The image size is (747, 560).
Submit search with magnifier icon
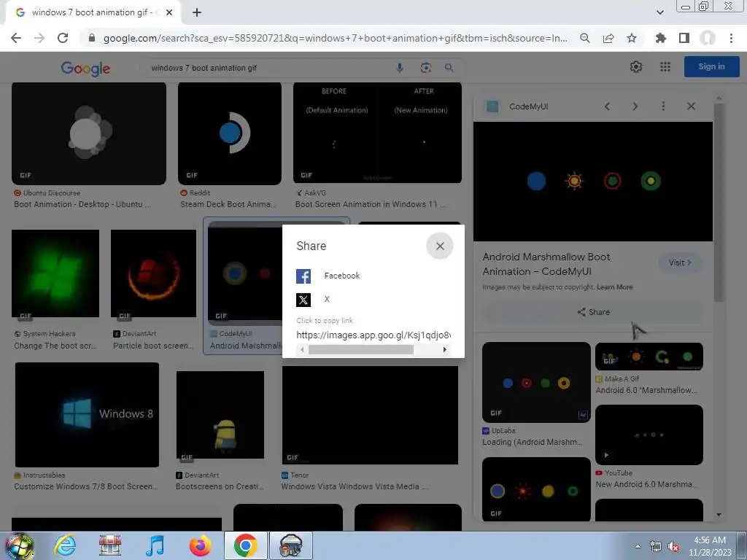pyautogui.click(x=449, y=68)
